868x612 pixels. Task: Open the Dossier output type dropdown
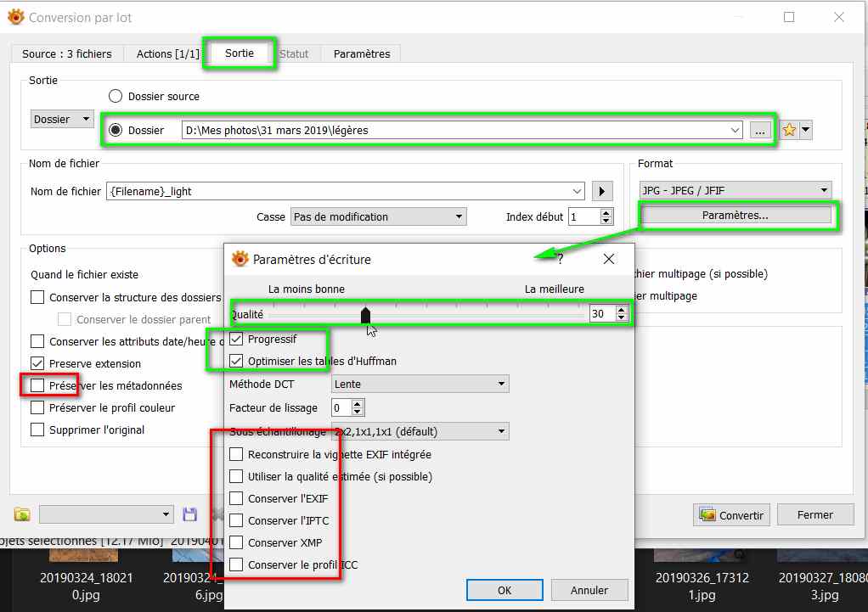click(x=62, y=119)
